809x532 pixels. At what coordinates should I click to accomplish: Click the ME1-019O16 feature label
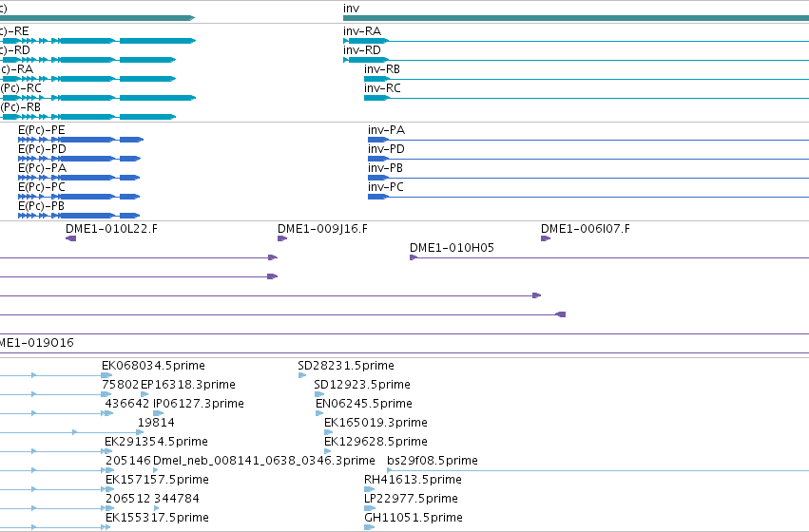click(x=37, y=343)
